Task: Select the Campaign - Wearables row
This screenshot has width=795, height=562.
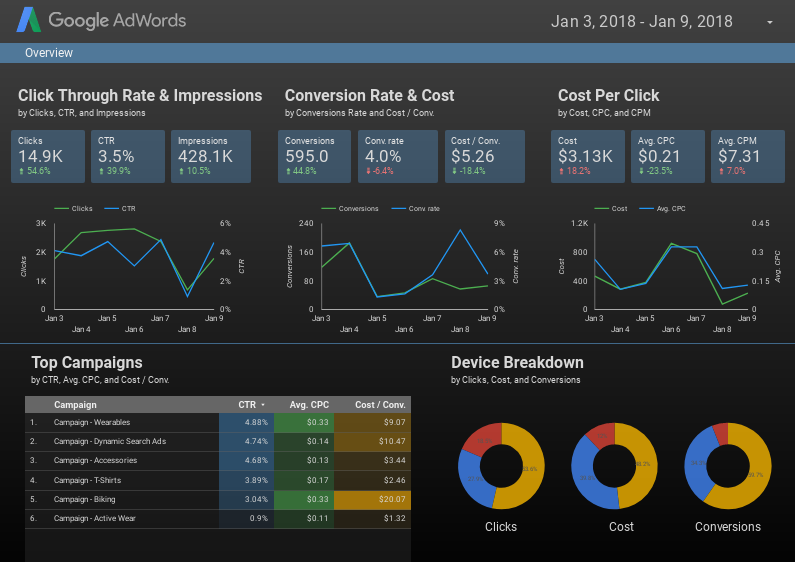Action: [218, 423]
